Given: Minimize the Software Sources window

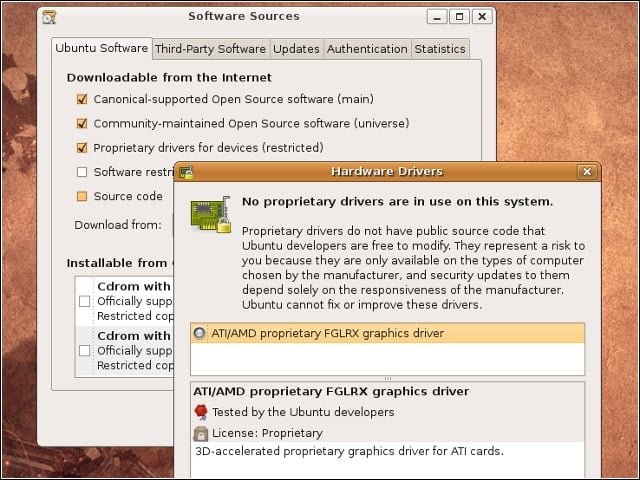Looking at the screenshot, I should [x=437, y=17].
